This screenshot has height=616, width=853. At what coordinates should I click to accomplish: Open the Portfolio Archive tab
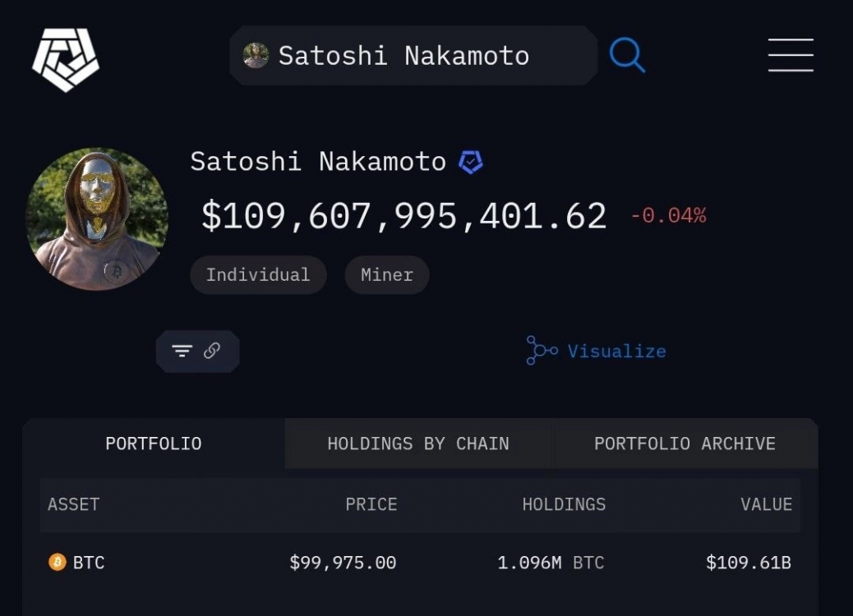(685, 444)
